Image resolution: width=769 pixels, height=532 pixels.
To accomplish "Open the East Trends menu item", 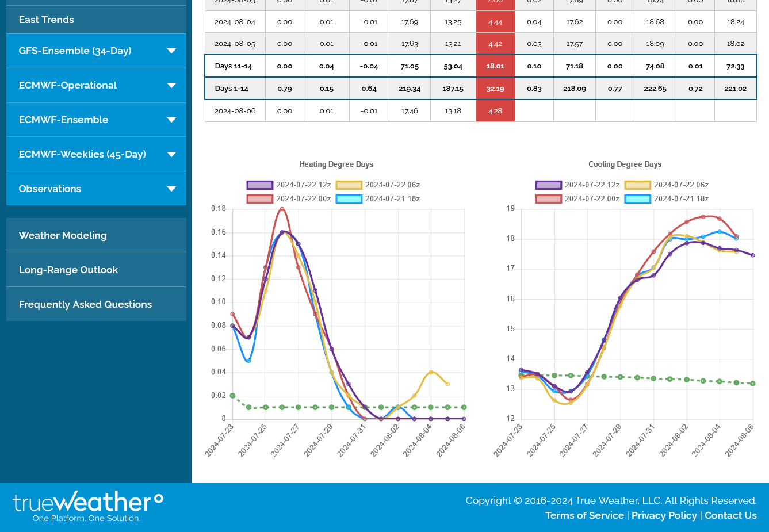I will (x=46, y=20).
